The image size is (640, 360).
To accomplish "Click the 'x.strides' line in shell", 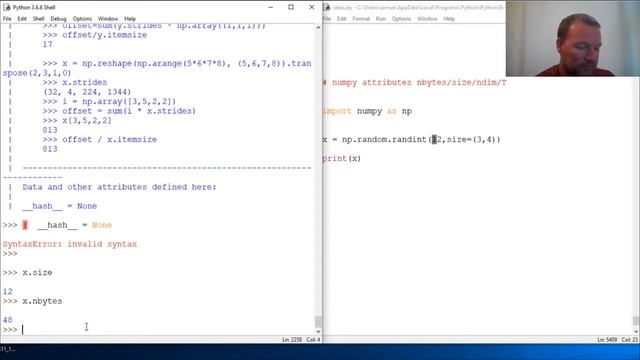I will [84, 82].
